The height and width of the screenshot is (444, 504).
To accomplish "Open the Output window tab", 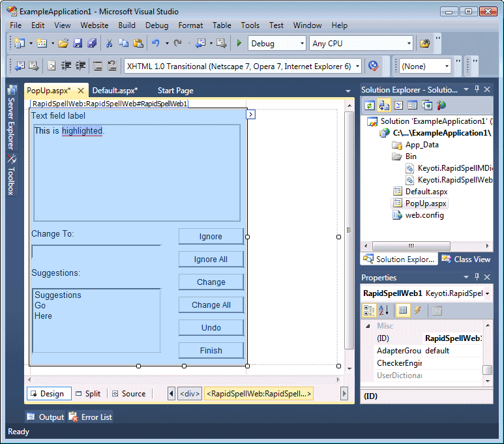I will point(46,417).
